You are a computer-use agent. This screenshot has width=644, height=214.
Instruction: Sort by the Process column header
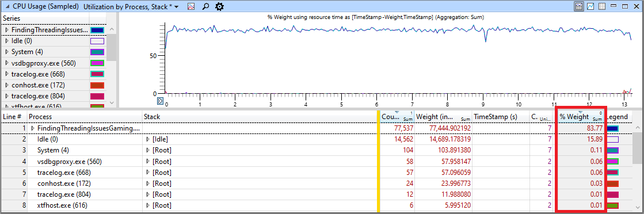click(85, 117)
